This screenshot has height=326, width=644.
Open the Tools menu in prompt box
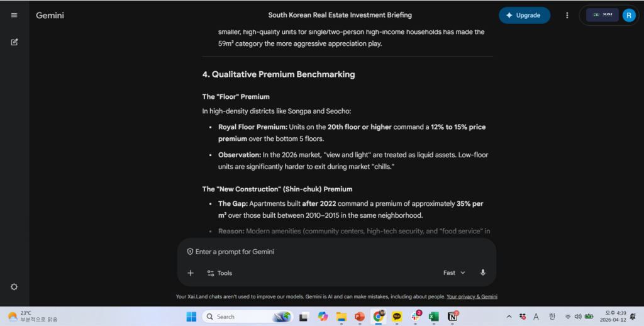(x=219, y=273)
